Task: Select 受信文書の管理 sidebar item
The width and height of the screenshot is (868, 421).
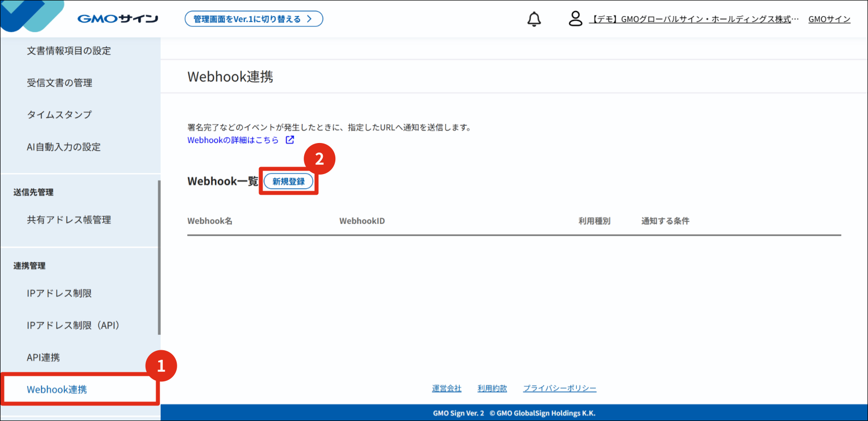Action: (x=60, y=83)
